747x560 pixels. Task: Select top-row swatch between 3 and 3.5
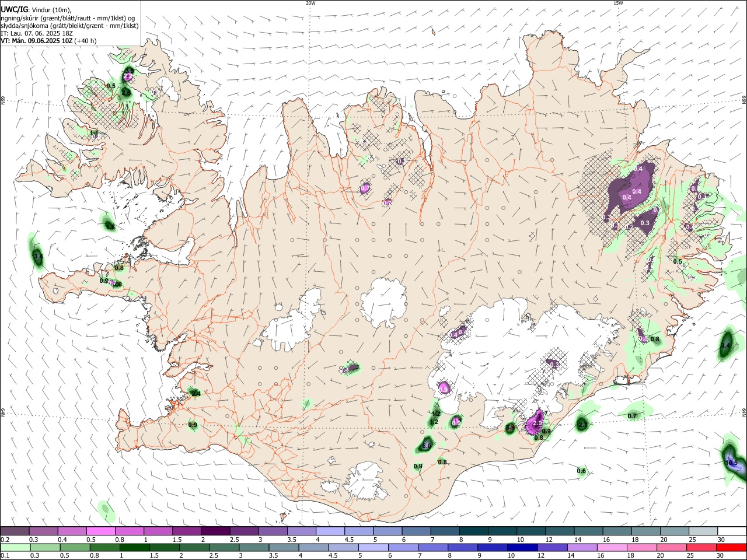click(x=273, y=531)
